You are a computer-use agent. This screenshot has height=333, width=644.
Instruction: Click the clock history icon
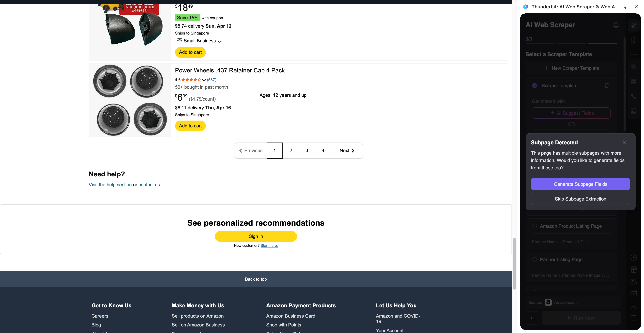(633, 258)
